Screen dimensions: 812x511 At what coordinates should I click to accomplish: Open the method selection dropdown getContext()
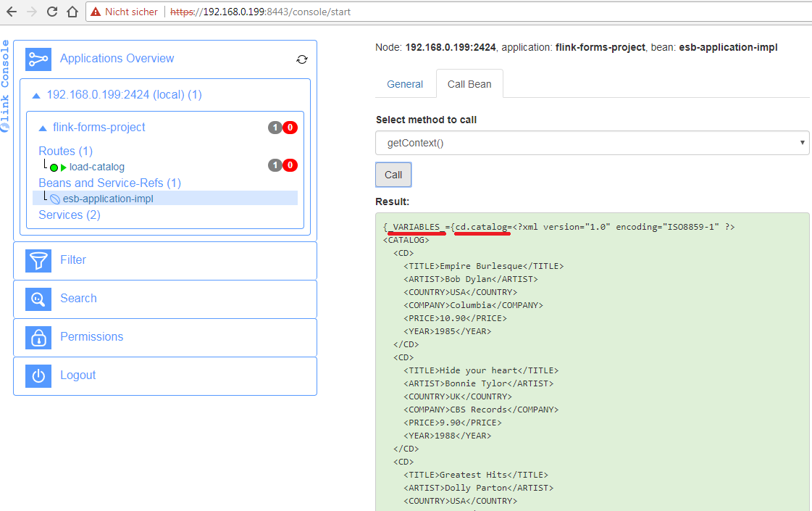[592, 143]
